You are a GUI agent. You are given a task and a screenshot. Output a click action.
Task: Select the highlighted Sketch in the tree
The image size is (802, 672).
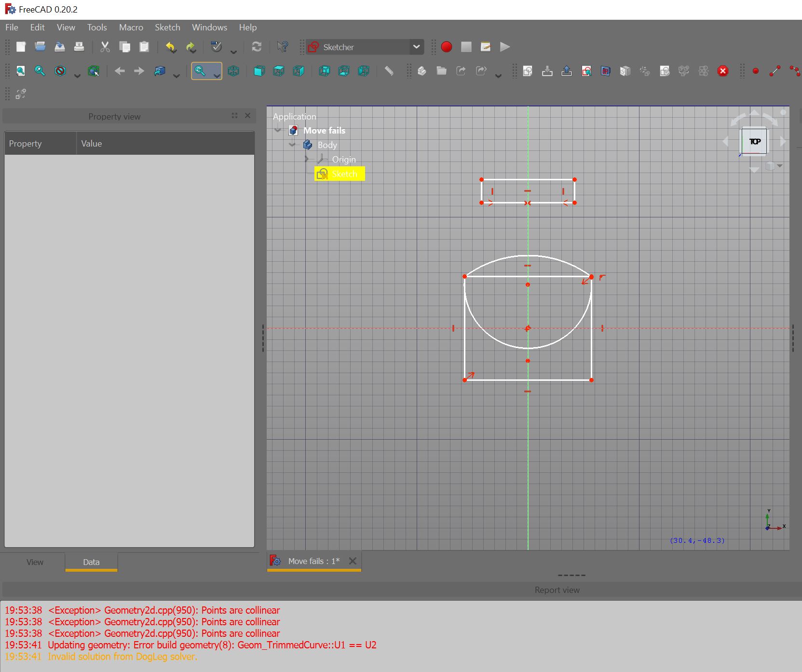[344, 174]
